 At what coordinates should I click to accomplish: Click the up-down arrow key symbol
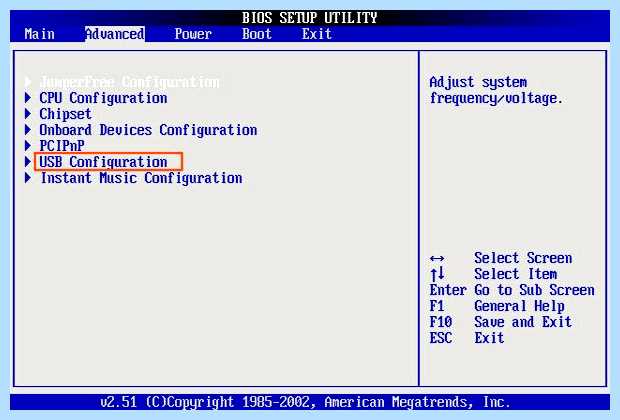coord(437,274)
